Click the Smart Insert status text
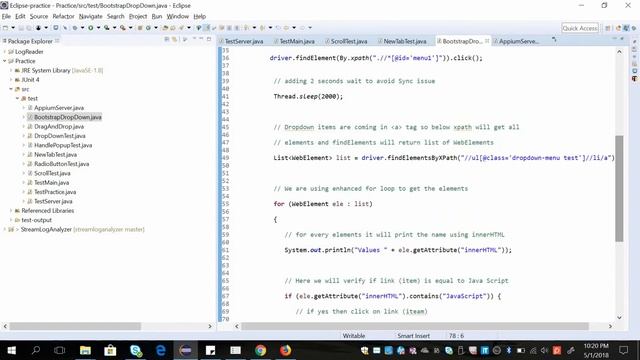This screenshot has width=640, height=360. (413, 336)
